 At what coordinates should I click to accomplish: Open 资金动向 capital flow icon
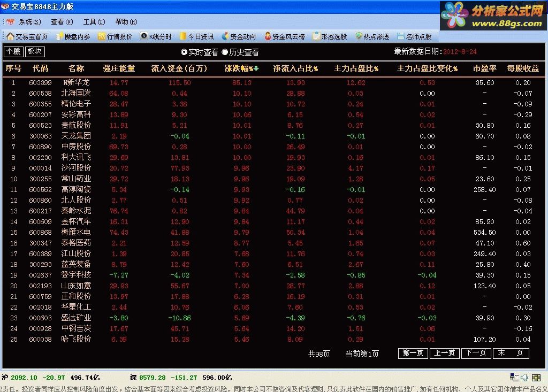[225, 36]
